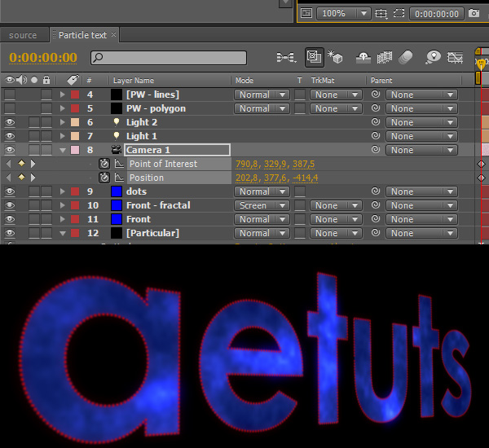Hide the [Particular] layer
489x448 pixels.
coord(10,233)
